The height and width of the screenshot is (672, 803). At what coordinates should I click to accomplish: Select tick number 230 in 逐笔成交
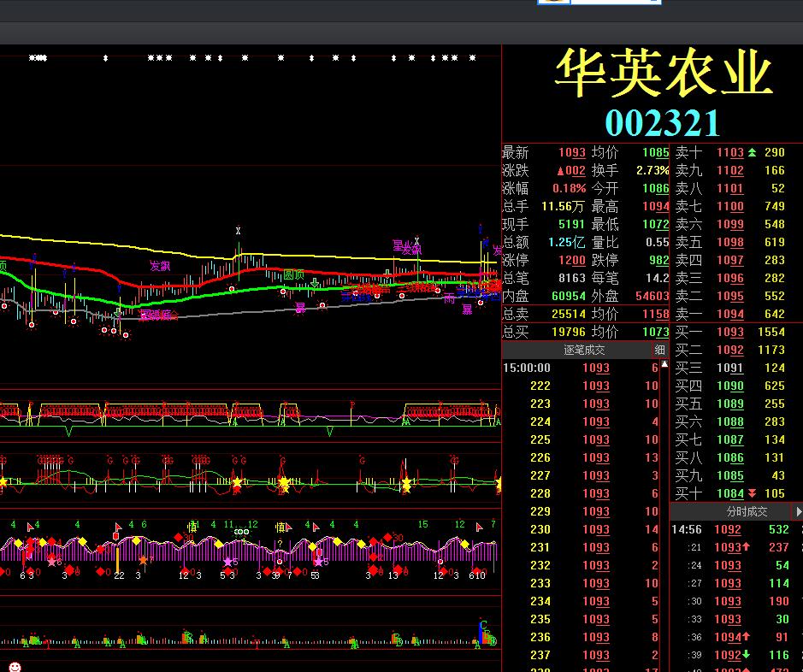coord(581,529)
